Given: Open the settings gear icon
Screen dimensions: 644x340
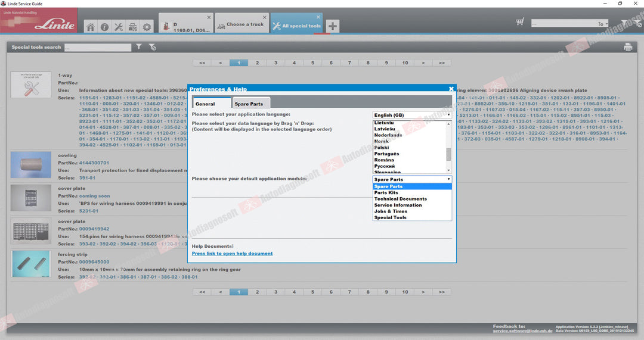Looking at the screenshot, I should [x=147, y=27].
